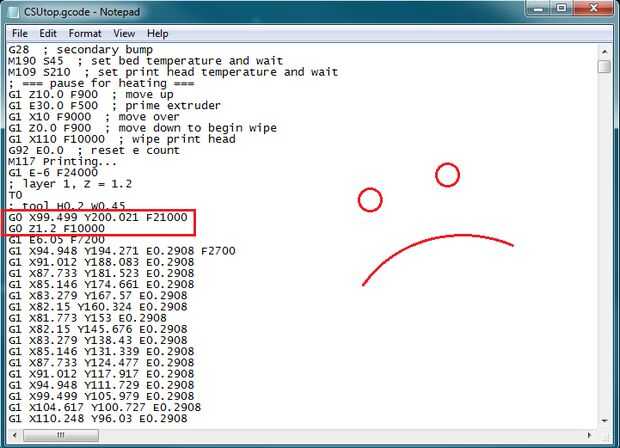
Task: Click the '; === pause for heating ===' line
Action: pos(101,83)
